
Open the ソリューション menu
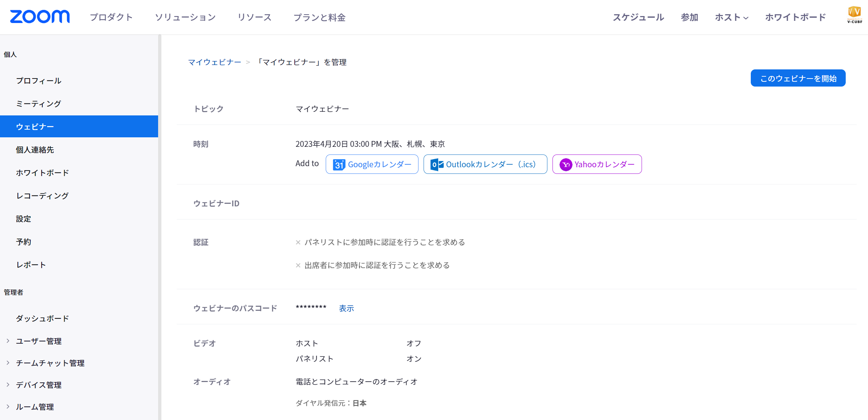click(185, 17)
